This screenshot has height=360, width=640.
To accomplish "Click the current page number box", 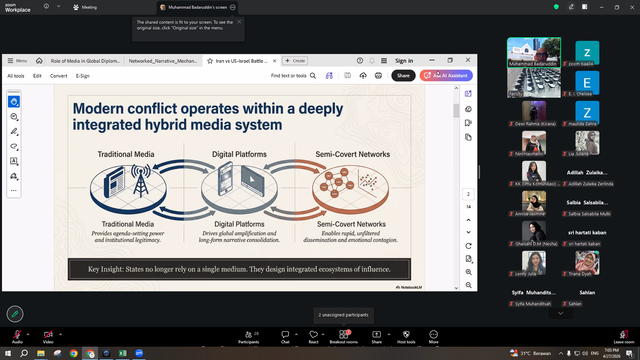I will pyautogui.click(x=468, y=194).
